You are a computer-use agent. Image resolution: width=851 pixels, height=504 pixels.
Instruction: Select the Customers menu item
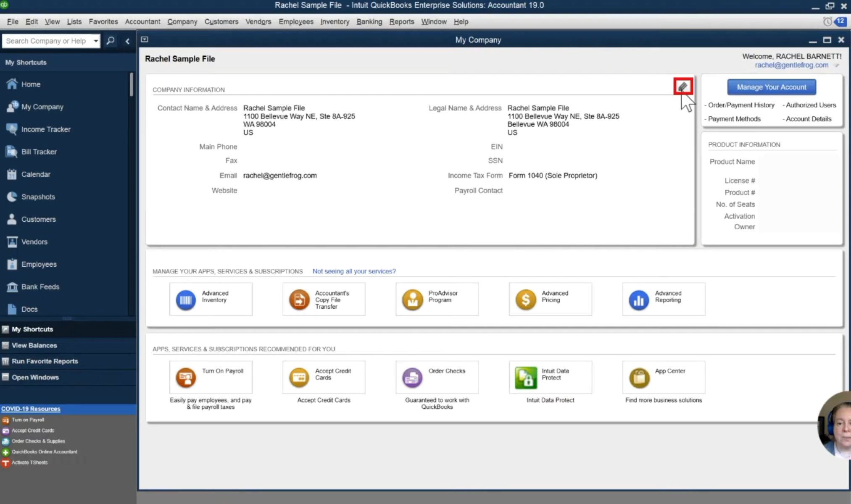221,21
